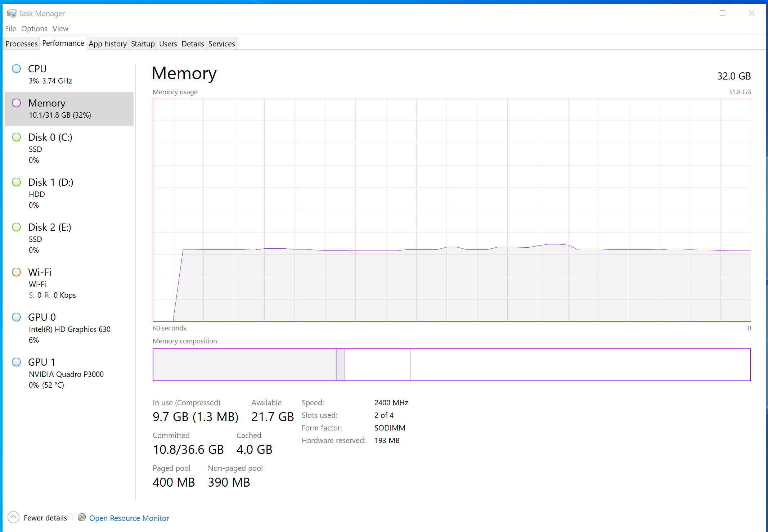Click the 2 of 4 slots used value

coord(384,415)
